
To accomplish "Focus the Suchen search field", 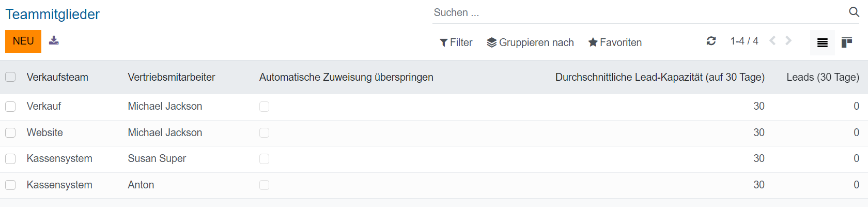I will click(636, 12).
